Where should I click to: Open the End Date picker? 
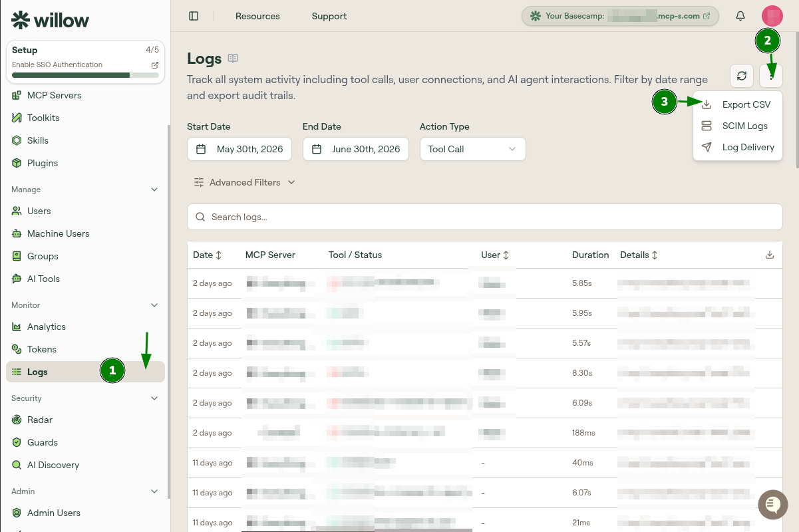356,149
